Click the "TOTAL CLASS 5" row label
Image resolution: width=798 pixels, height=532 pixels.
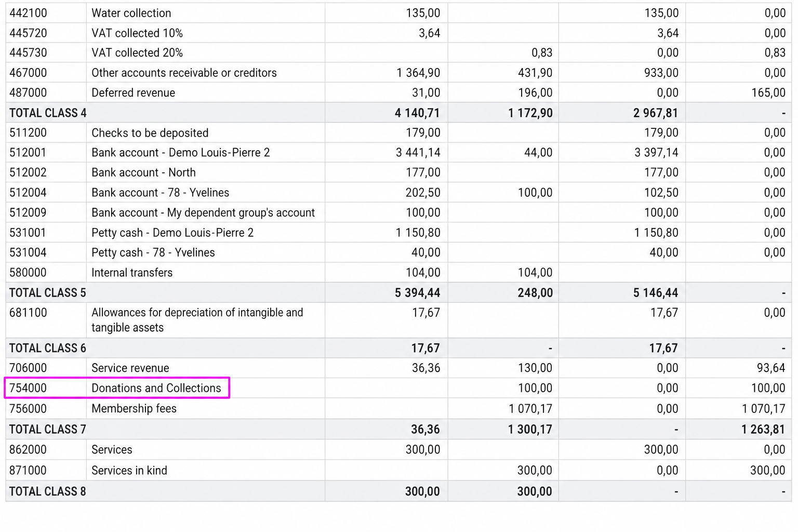(x=48, y=293)
